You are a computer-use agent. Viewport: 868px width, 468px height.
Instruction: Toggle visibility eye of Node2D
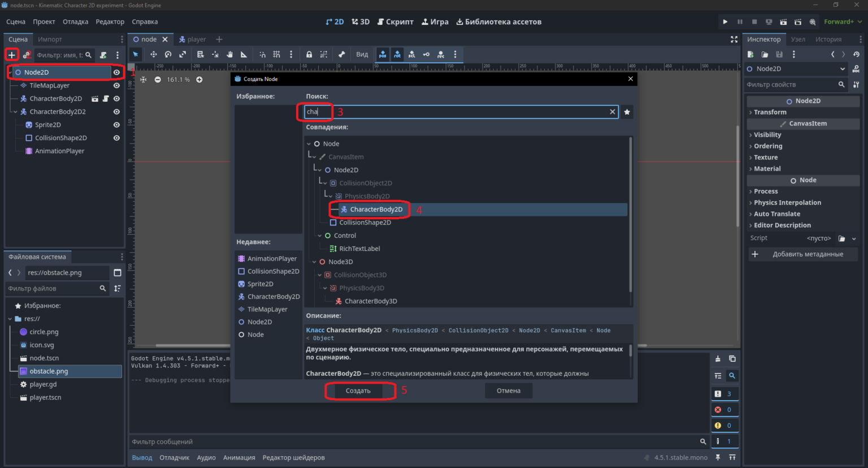(116, 72)
